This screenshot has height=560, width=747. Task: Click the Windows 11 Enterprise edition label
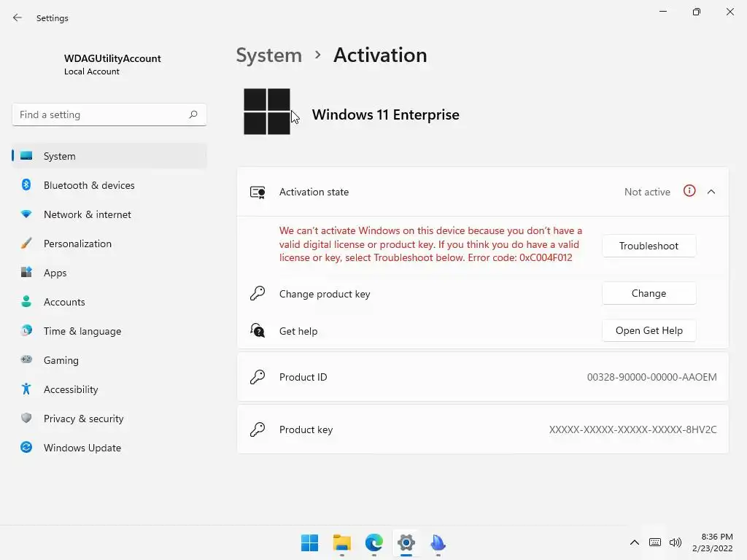point(385,114)
